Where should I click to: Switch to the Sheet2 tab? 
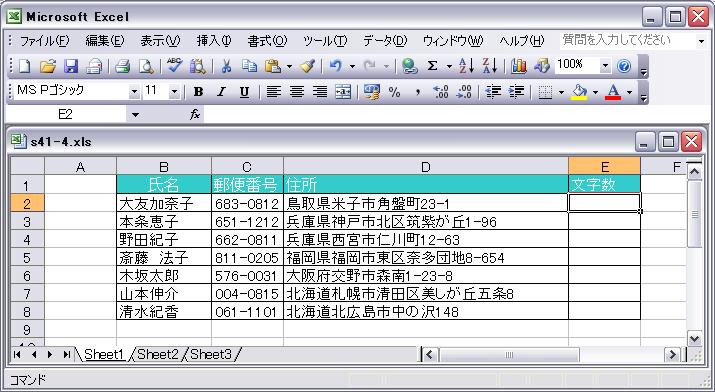(x=158, y=354)
